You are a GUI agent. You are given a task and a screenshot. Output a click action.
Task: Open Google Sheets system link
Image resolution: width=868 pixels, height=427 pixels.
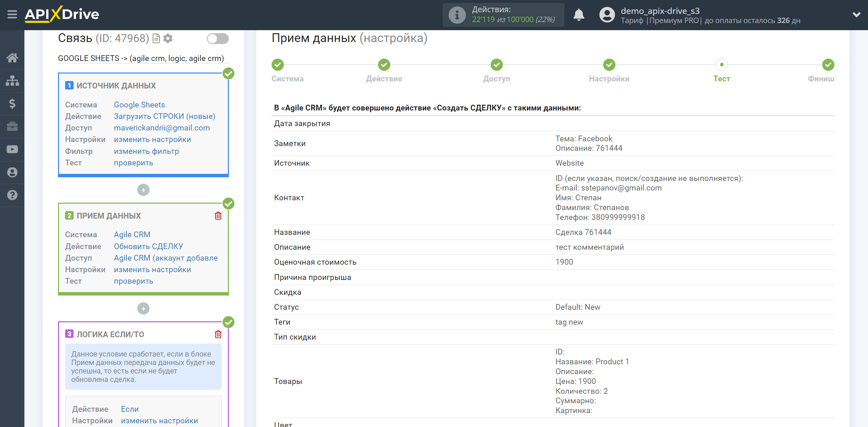click(x=139, y=105)
